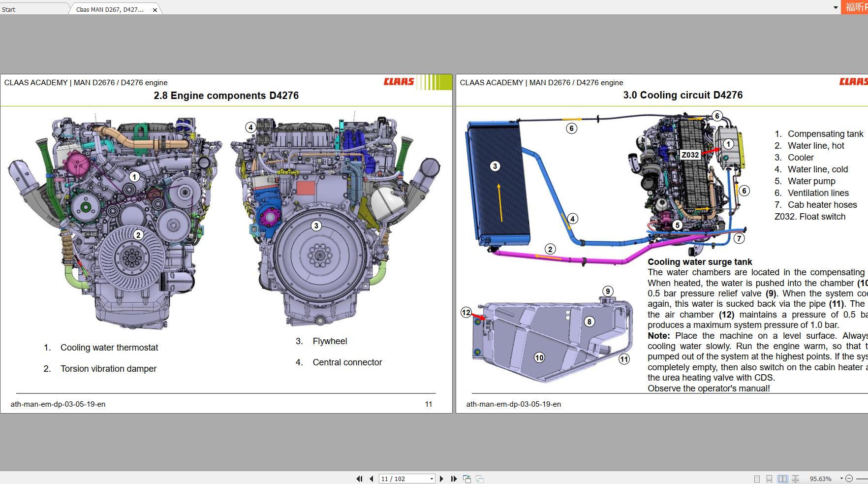Zoom out using the minus button

(x=849, y=478)
